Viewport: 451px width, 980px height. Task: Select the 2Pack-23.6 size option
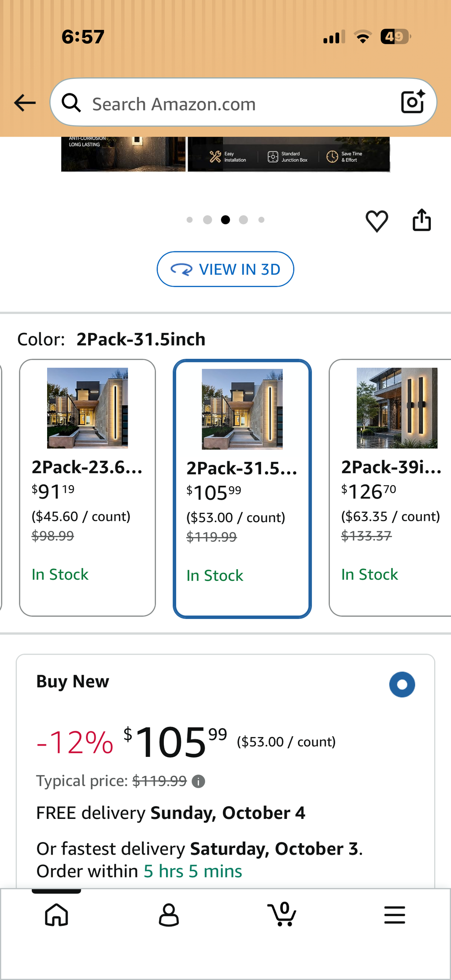[87, 487]
